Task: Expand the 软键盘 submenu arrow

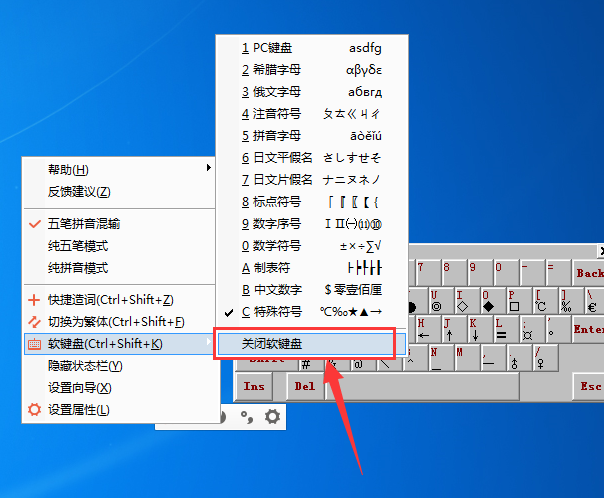Action: tap(208, 341)
